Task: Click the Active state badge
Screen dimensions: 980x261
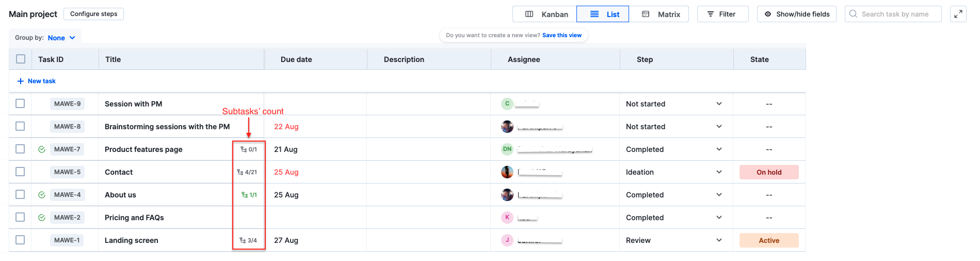Action: point(769,240)
